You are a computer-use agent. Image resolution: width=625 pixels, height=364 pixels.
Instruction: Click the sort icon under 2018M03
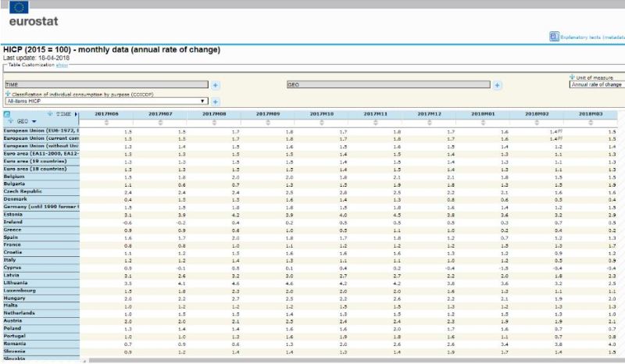point(588,122)
